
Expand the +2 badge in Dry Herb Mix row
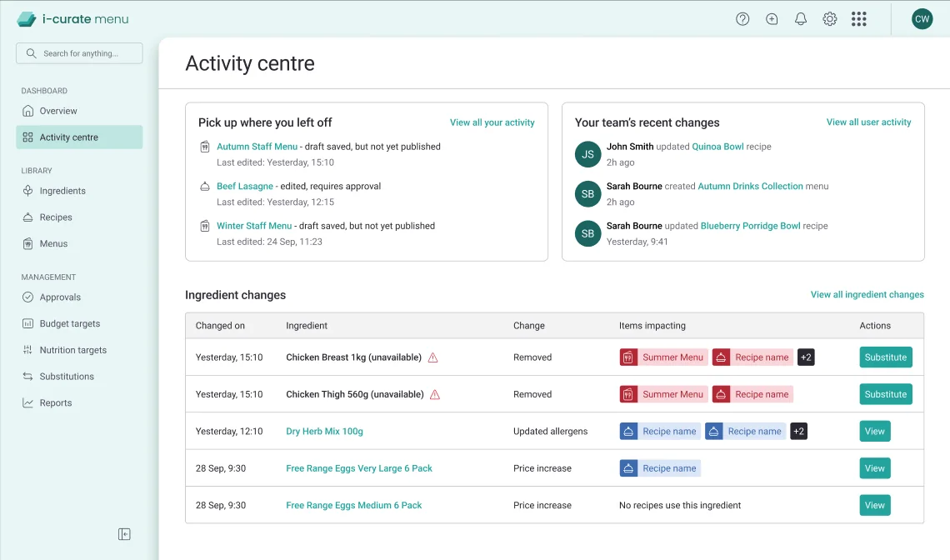click(x=798, y=432)
